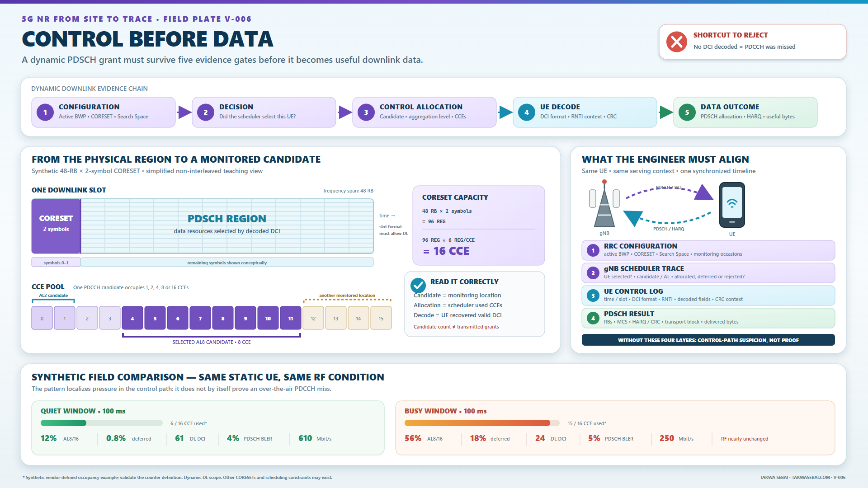Select CCE cell 12

click(x=313, y=318)
